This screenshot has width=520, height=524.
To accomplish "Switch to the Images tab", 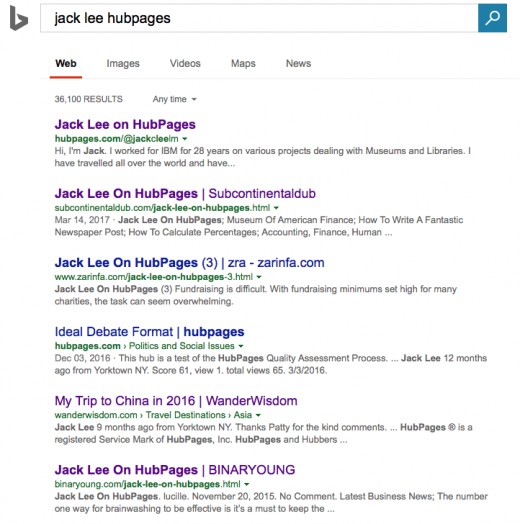I will (123, 63).
